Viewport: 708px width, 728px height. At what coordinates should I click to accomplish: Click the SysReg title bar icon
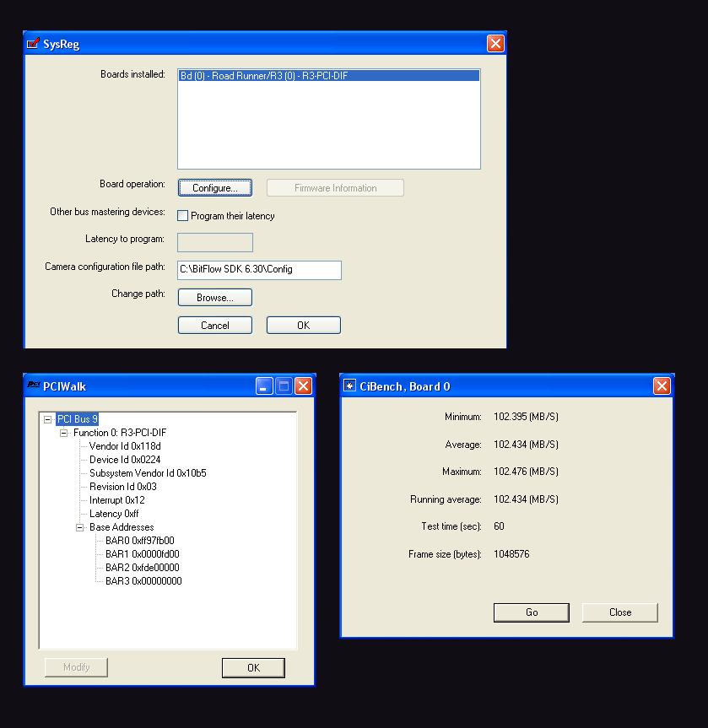(34, 44)
